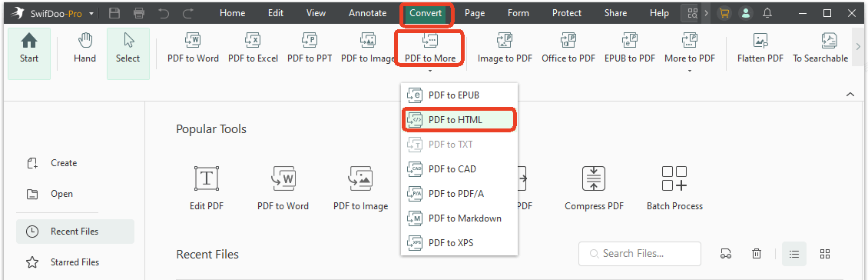Open PDF to Word popular tool
The image size is (868, 280).
pos(283,188)
